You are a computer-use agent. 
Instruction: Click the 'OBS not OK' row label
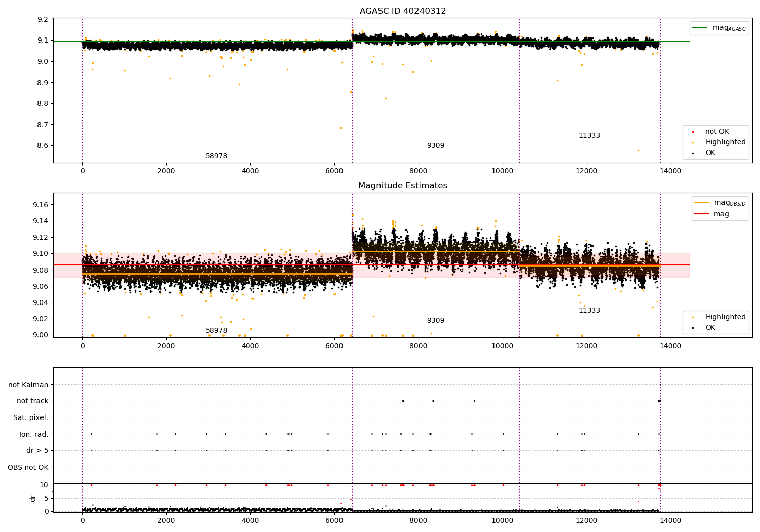tap(28, 467)
